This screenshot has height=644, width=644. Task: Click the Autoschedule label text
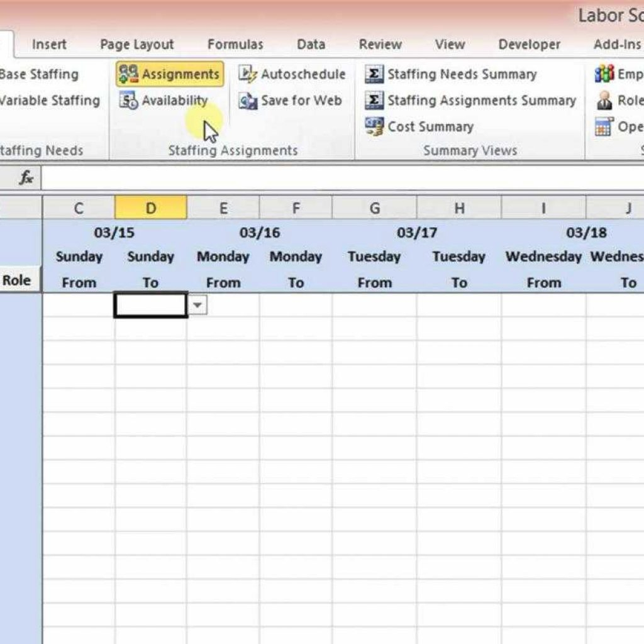pos(303,74)
